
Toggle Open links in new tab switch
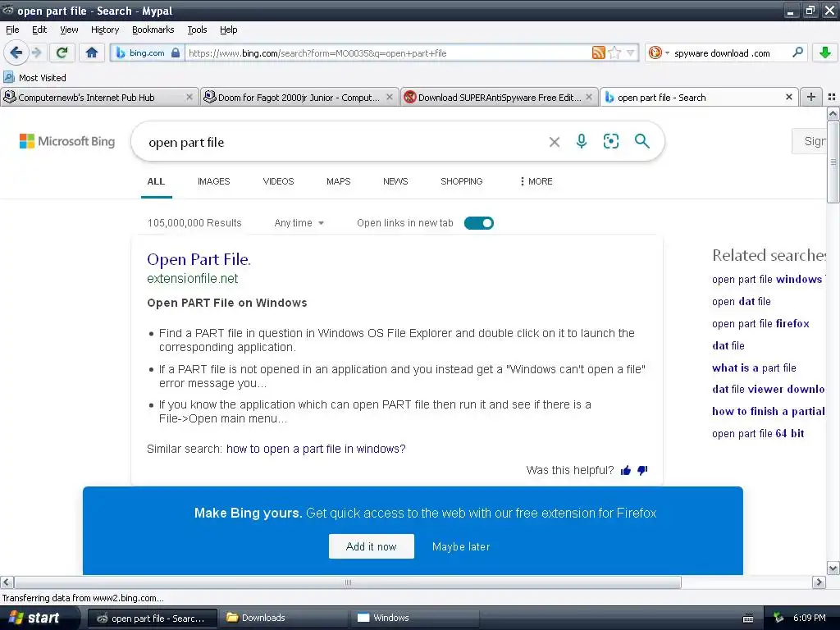pyautogui.click(x=478, y=223)
